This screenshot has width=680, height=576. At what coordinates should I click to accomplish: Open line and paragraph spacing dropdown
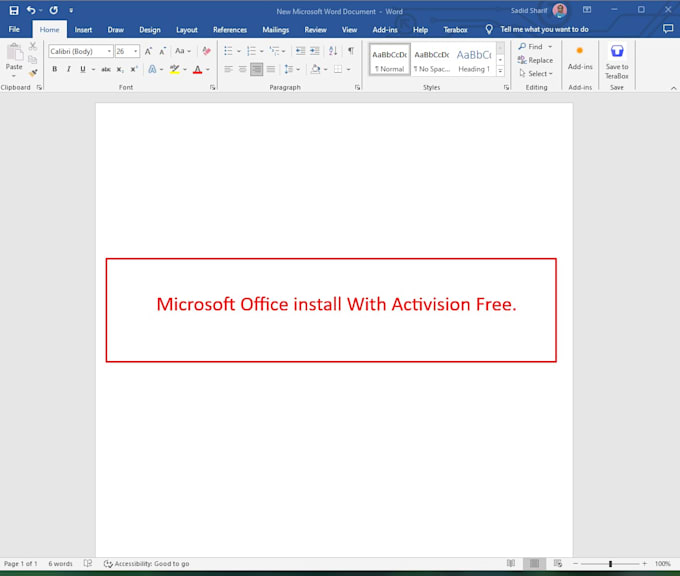298,69
